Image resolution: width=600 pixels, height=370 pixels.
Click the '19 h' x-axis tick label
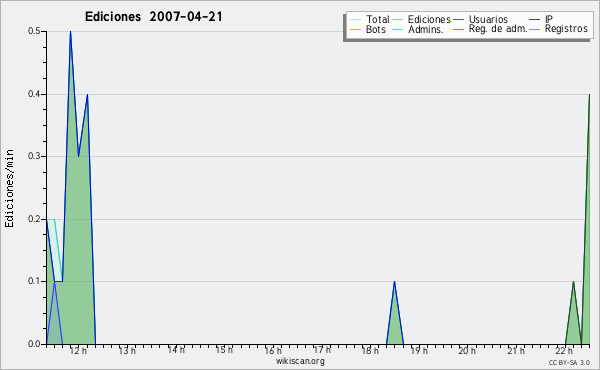(x=419, y=351)
